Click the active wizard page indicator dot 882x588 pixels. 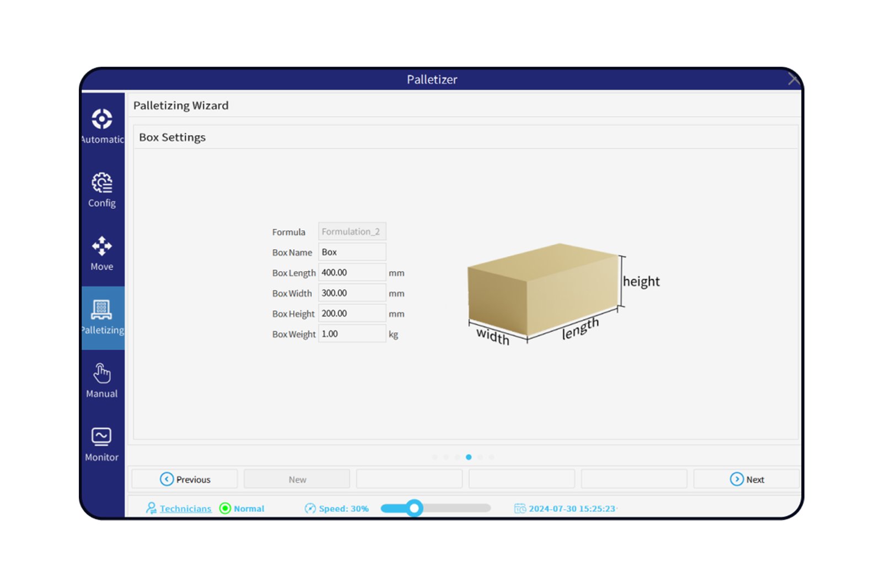tap(469, 457)
